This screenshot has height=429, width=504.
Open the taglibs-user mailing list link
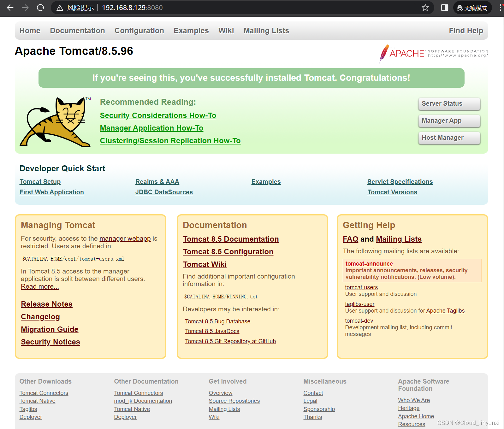pos(359,304)
